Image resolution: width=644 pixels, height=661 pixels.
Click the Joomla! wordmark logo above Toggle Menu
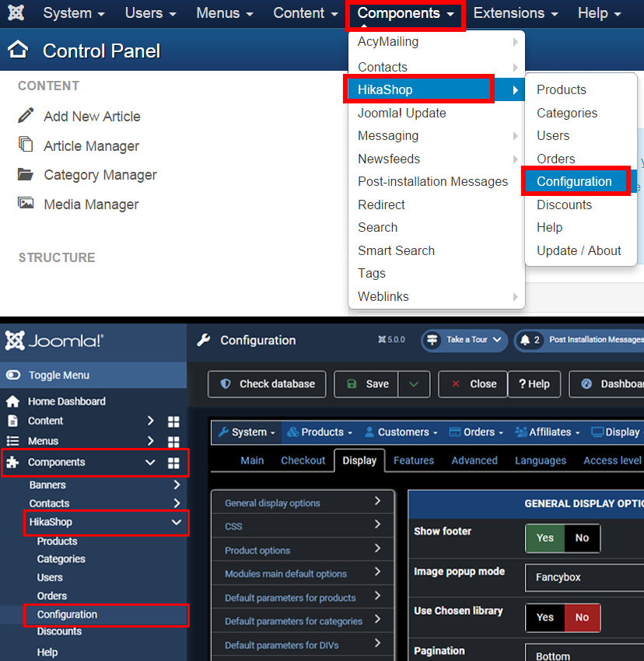click(54, 340)
